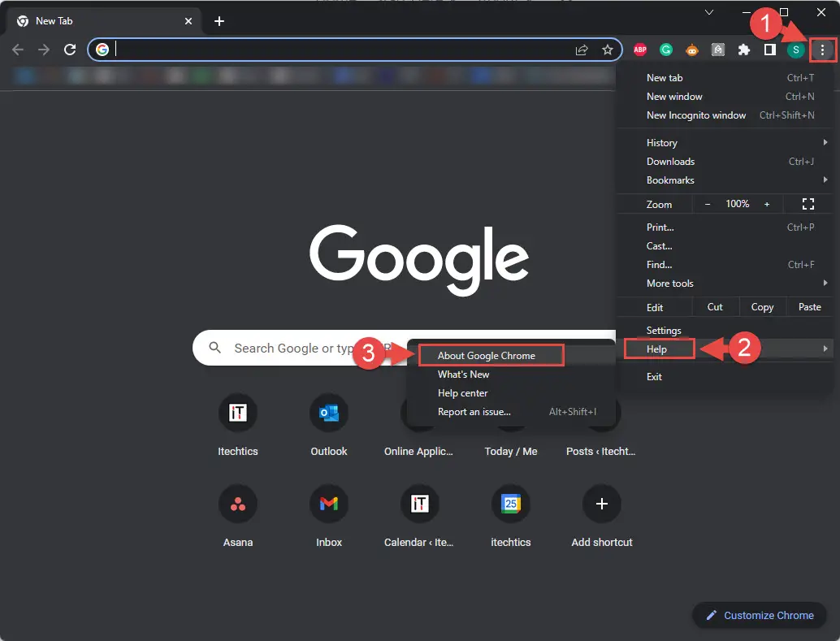Open the tab search chevron

pos(708,12)
